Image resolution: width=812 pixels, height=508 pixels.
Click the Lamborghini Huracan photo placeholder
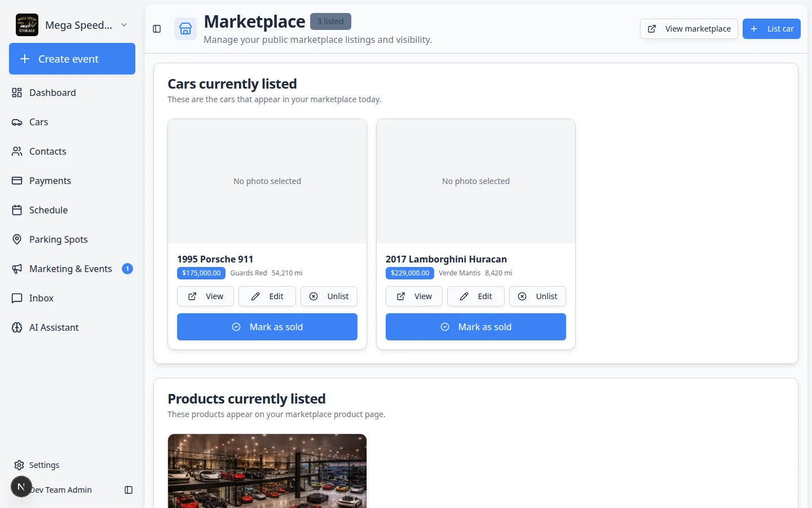tap(476, 181)
